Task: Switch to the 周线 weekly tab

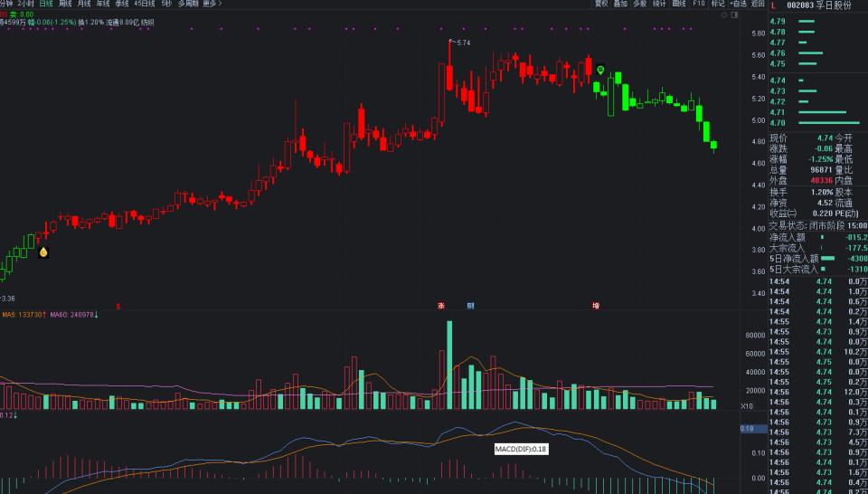Action: point(65,4)
